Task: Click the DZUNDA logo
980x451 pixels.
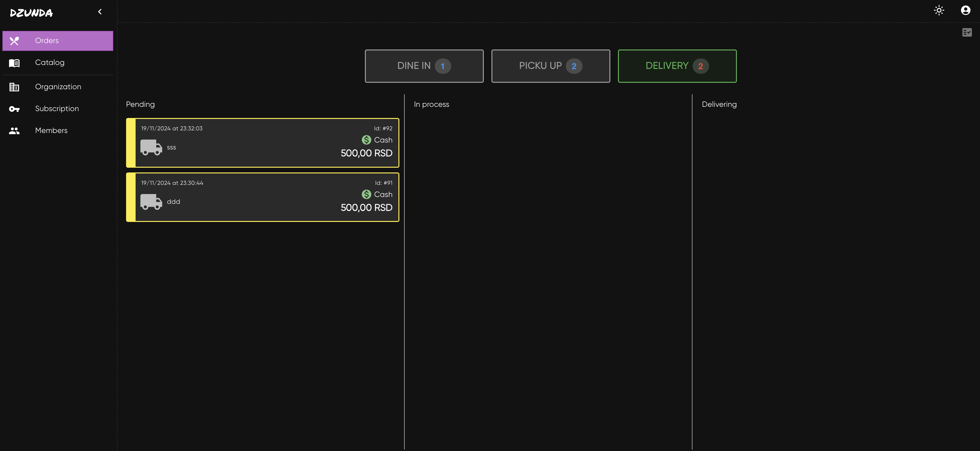Action: coord(32,13)
